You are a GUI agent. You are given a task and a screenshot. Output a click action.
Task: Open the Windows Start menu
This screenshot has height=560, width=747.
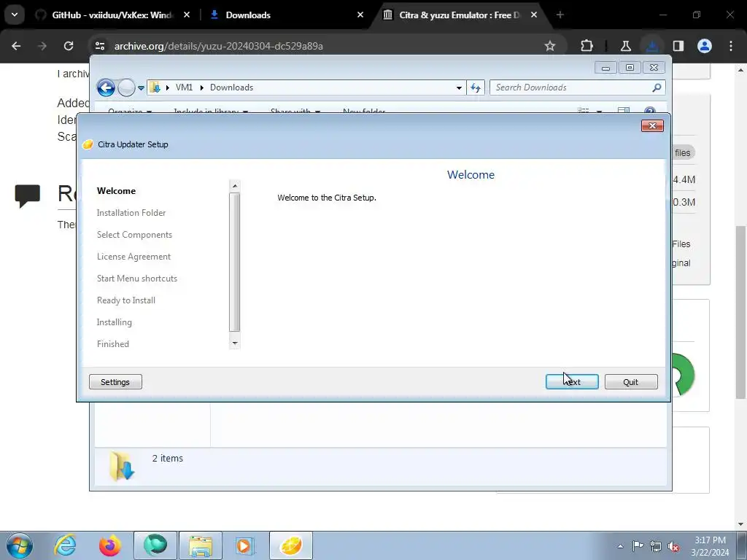tap(19, 545)
